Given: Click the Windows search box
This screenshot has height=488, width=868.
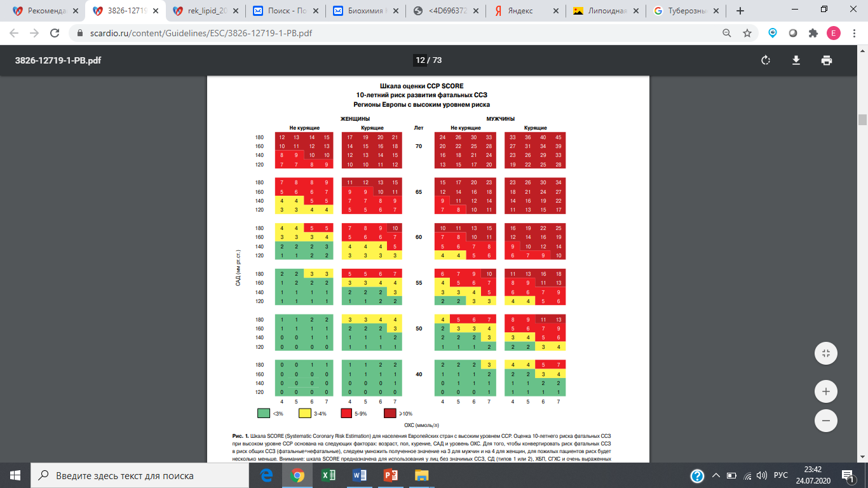Looking at the screenshot, I should tap(141, 475).
